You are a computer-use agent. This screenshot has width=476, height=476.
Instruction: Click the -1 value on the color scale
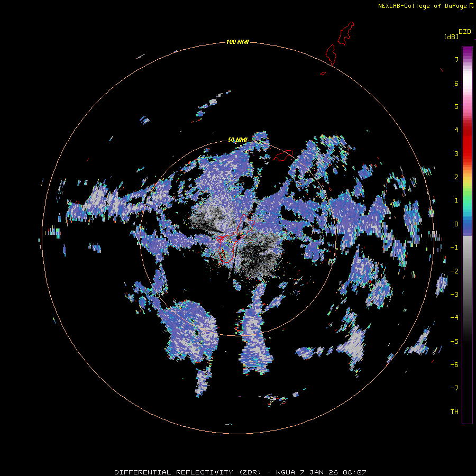tap(454, 248)
